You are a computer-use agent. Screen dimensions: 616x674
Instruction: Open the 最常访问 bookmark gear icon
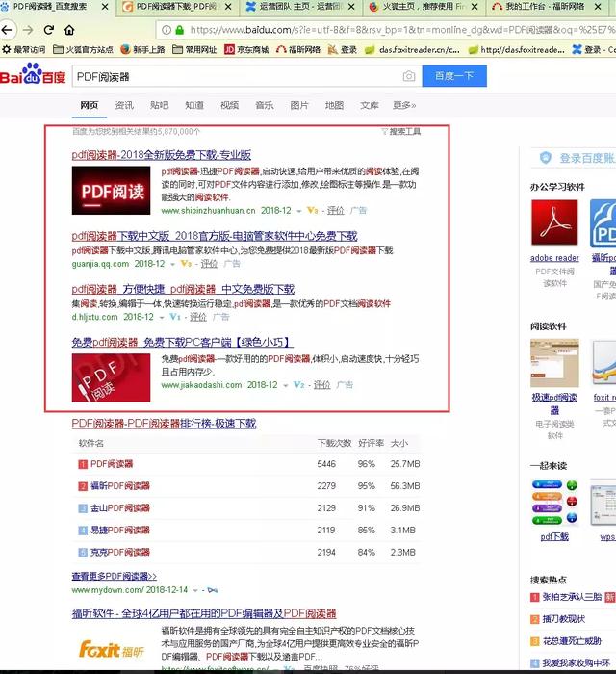tap(6, 49)
